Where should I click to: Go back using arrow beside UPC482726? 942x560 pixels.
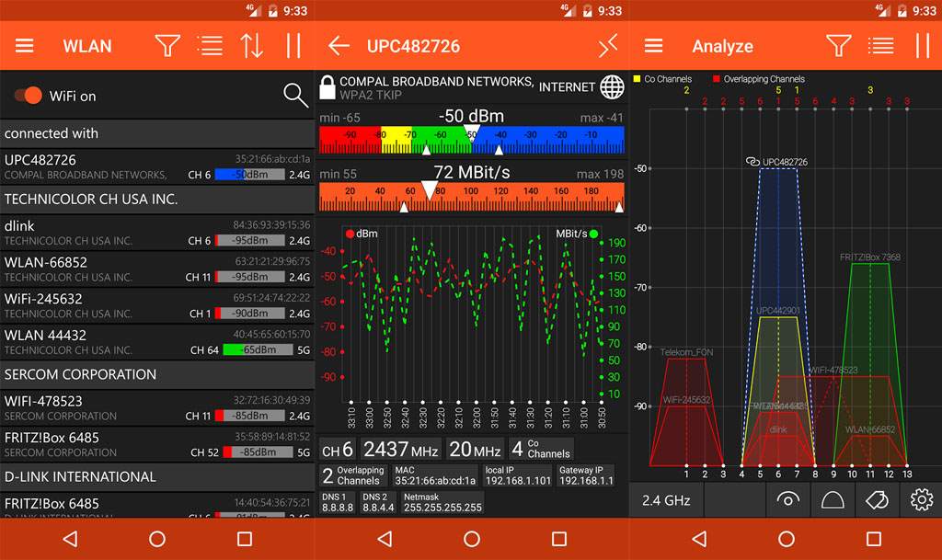coord(339,46)
